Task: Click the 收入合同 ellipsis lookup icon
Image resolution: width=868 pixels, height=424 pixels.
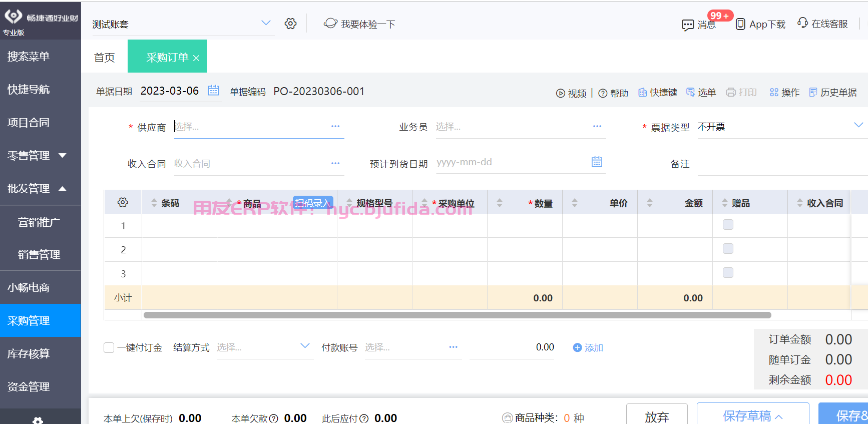Action: [x=335, y=163]
